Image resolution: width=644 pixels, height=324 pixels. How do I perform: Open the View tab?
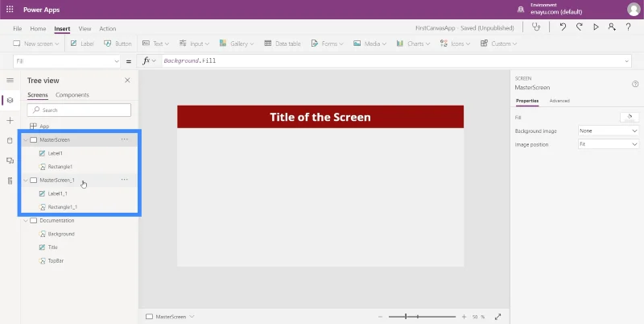85,28
